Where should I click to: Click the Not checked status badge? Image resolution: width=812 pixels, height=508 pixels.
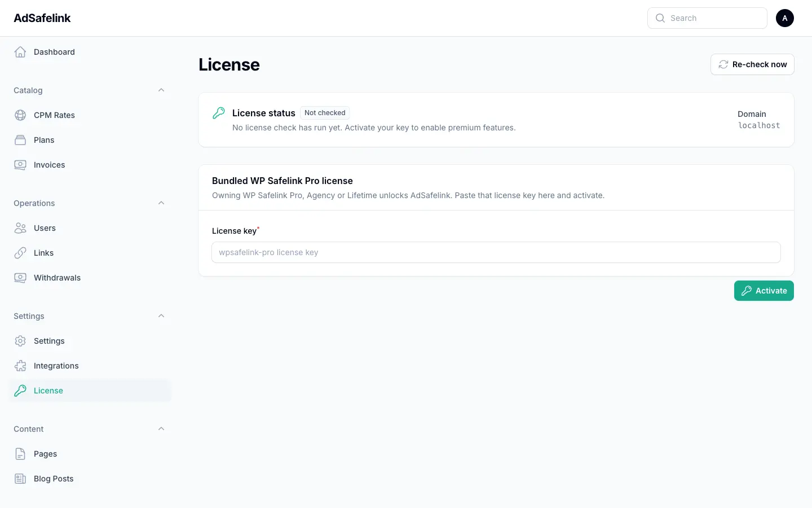pos(325,113)
